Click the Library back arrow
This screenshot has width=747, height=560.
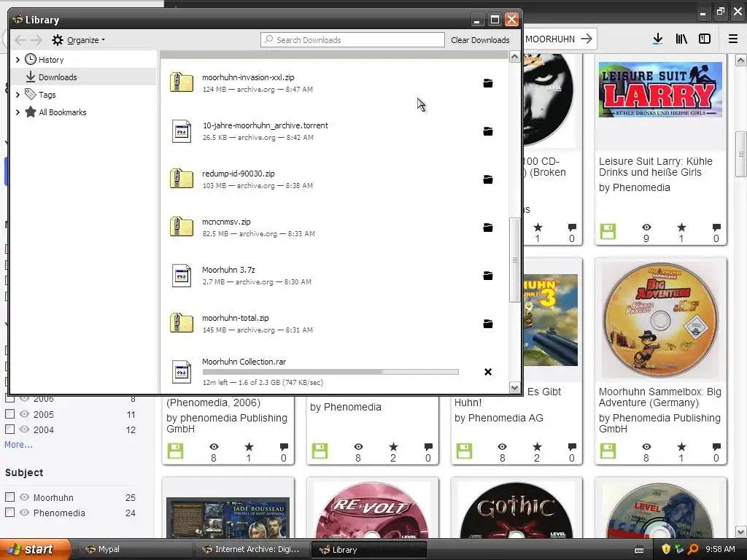coord(20,40)
